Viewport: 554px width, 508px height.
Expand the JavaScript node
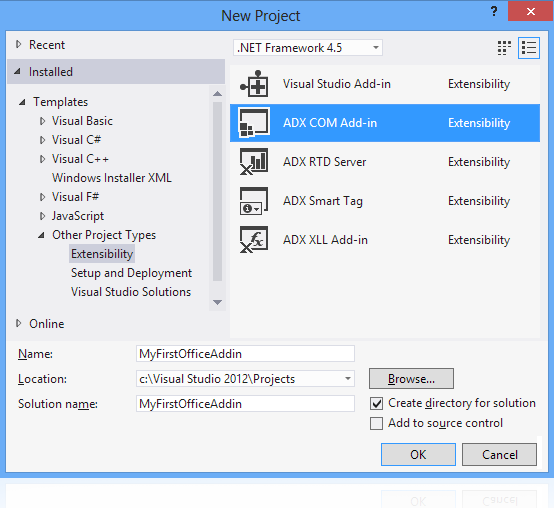pyautogui.click(x=42, y=216)
